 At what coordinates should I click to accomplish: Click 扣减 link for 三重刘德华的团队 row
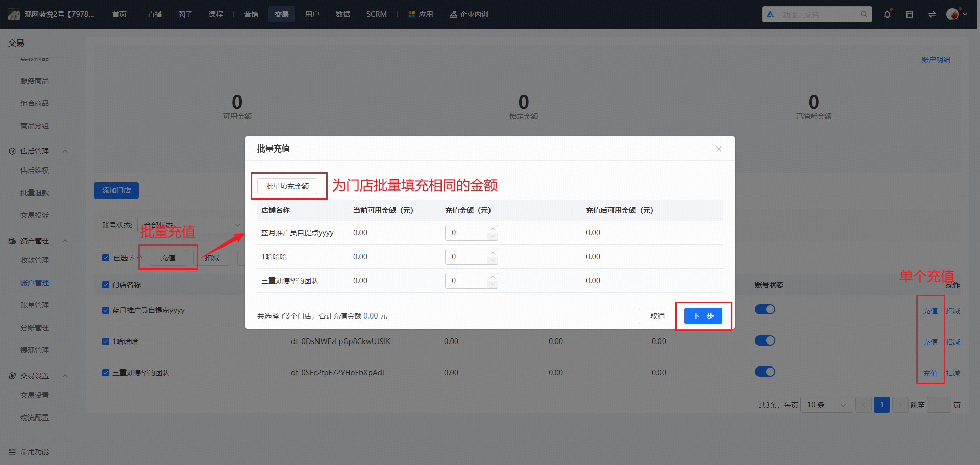pos(953,373)
